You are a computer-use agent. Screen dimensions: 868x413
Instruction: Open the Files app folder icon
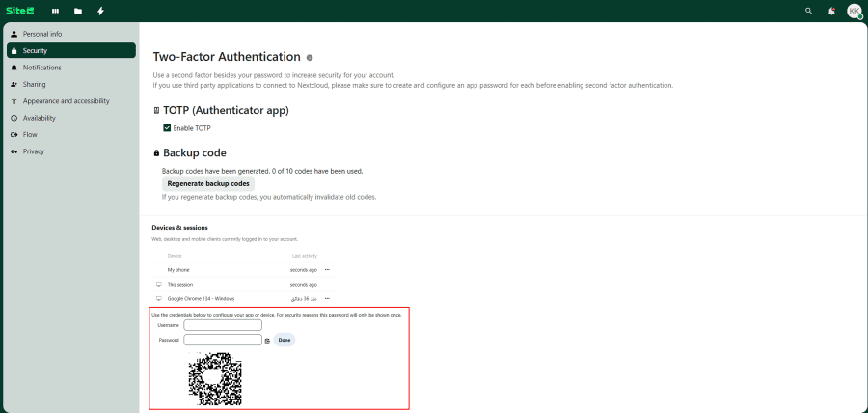(78, 11)
